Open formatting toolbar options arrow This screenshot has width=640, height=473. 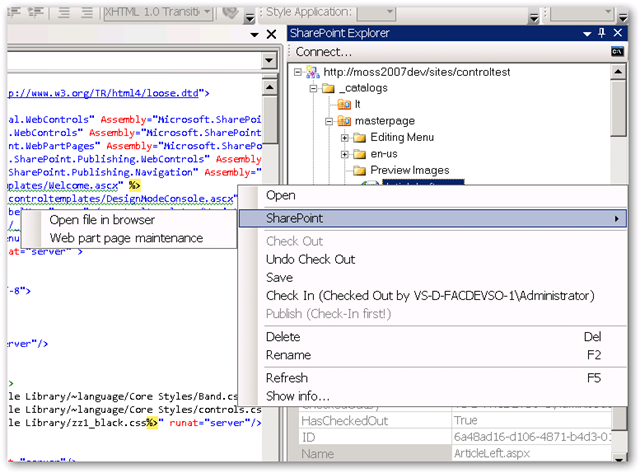tap(249, 18)
